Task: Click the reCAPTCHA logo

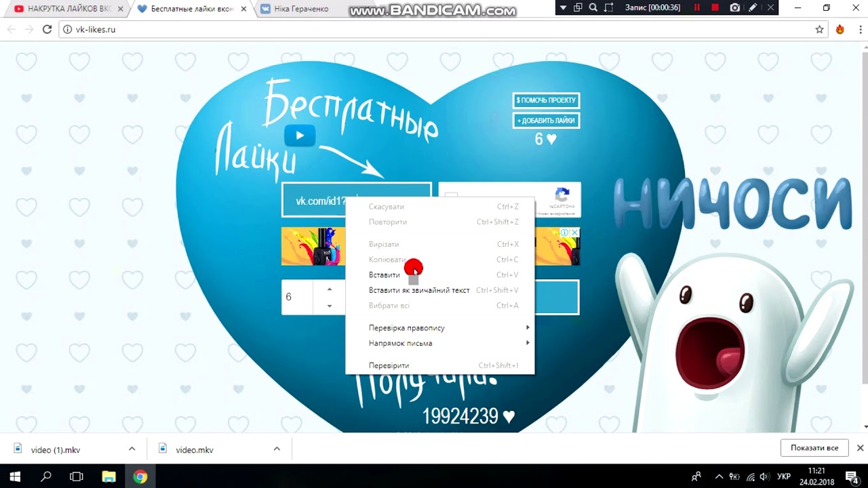Action: (x=562, y=195)
